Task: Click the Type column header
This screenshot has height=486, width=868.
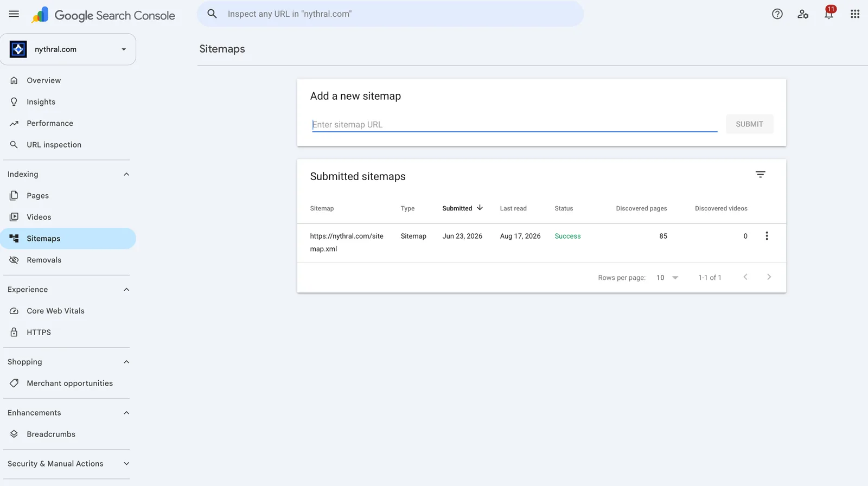Action: (407, 208)
